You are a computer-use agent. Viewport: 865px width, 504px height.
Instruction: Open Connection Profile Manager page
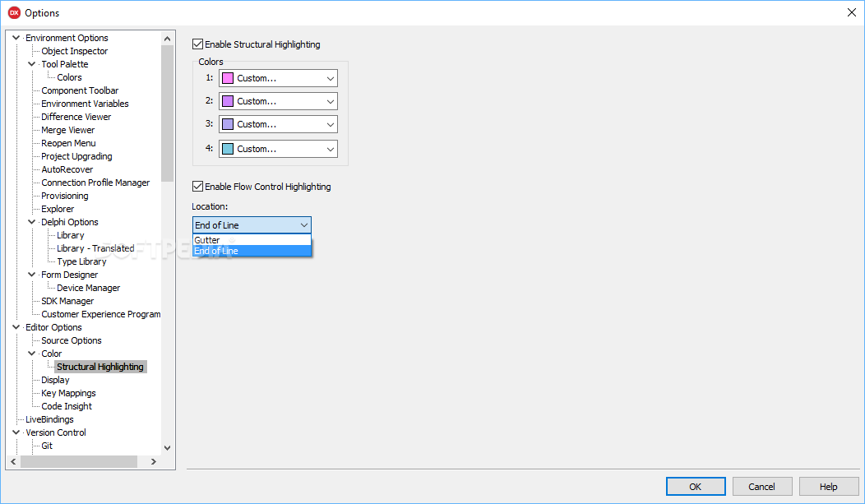click(95, 183)
